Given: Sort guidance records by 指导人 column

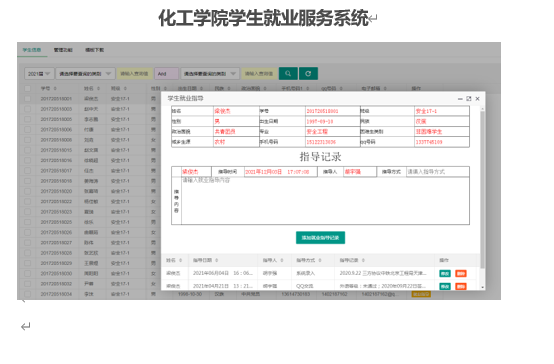Looking at the screenshot, I should pyautogui.click(x=273, y=260).
